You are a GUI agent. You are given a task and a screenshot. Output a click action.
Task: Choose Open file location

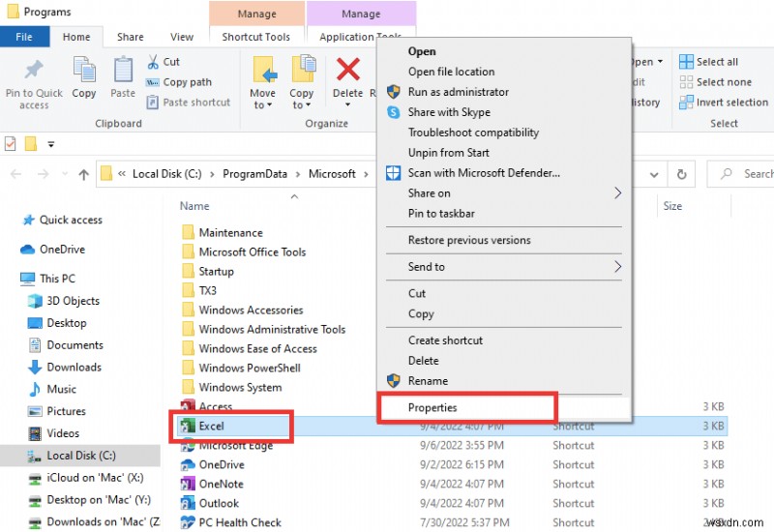451,72
